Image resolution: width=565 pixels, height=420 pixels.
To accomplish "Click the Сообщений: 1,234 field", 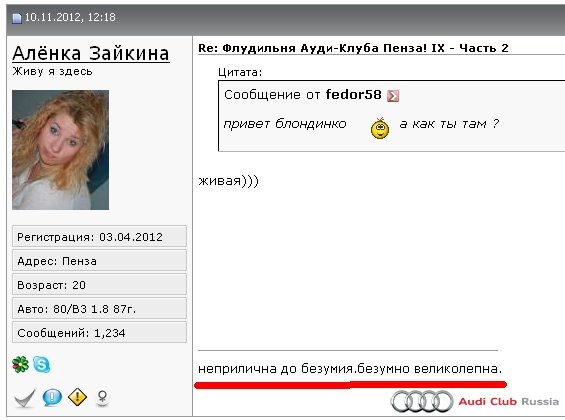I will (99, 332).
